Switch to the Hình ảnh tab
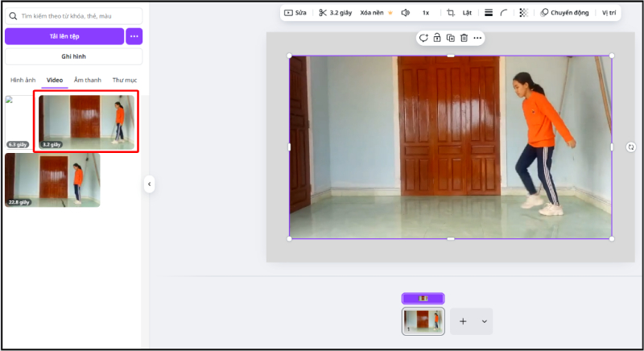The image size is (644, 351). point(23,81)
